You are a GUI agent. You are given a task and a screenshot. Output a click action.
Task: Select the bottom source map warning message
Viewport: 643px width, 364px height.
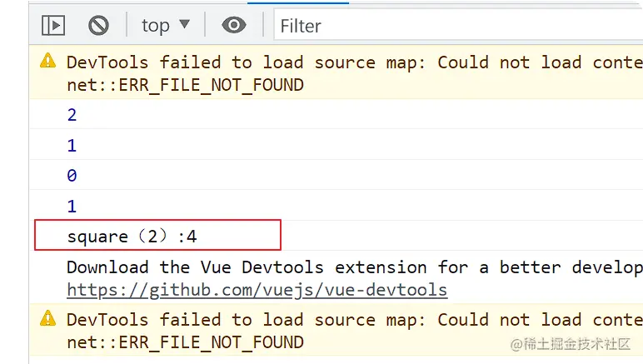pos(336,330)
